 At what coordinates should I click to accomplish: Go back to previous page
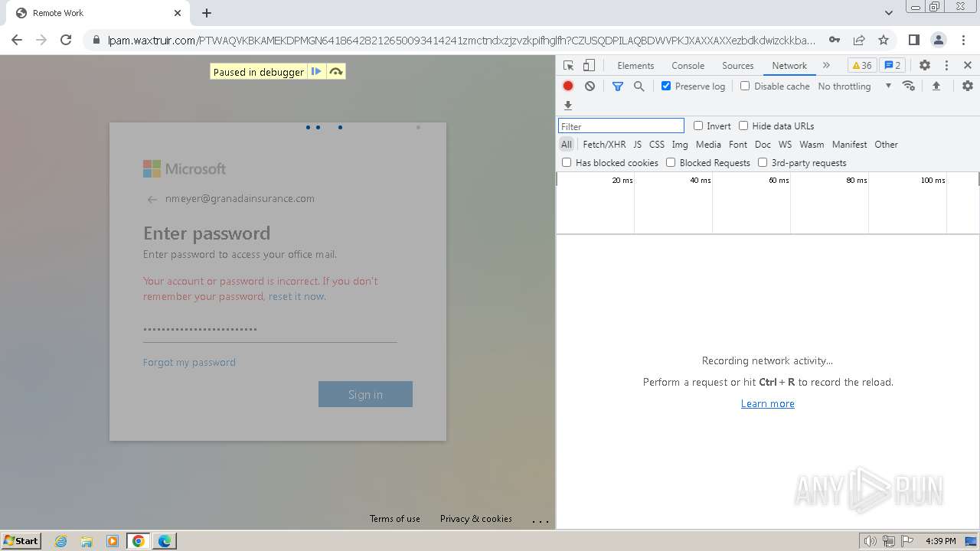(17, 40)
